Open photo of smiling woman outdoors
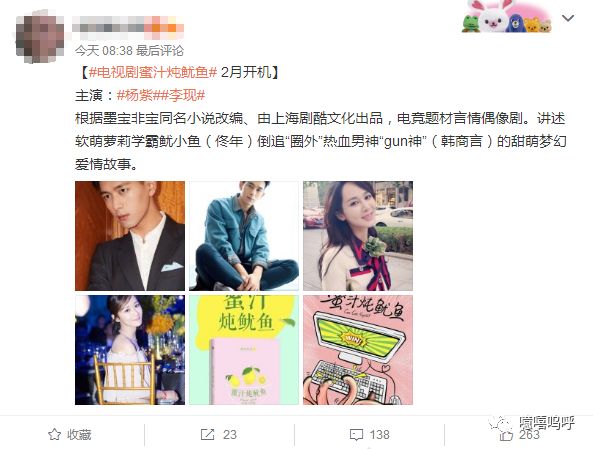Screen dimensions: 593x449 pyautogui.click(x=358, y=236)
